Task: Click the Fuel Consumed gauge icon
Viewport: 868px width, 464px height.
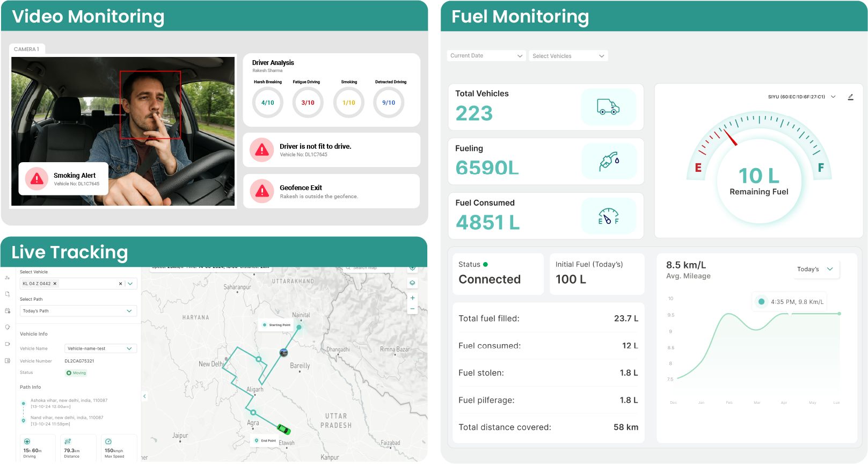Action: (x=608, y=216)
